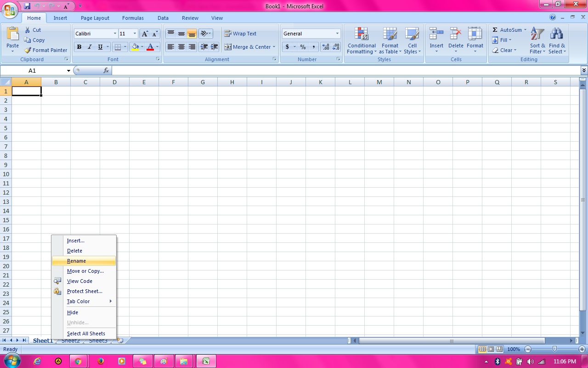Delete cells using the Cells group Delete icon
Screen dimensions: 588x368
456,34
